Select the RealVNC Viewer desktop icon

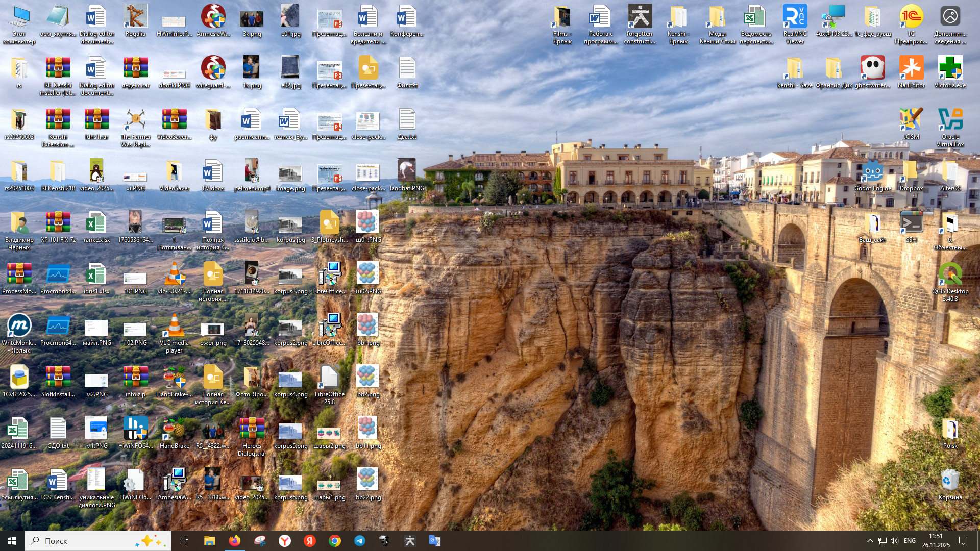[x=795, y=19]
